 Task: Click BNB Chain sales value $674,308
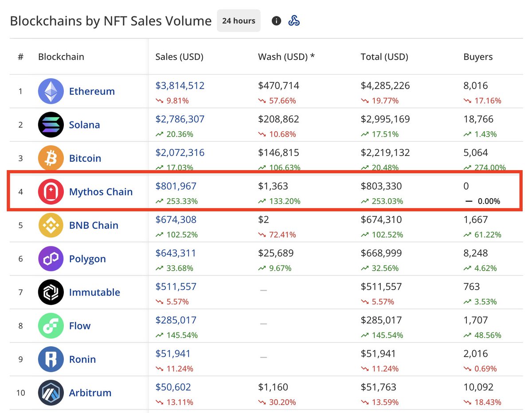tap(176, 219)
